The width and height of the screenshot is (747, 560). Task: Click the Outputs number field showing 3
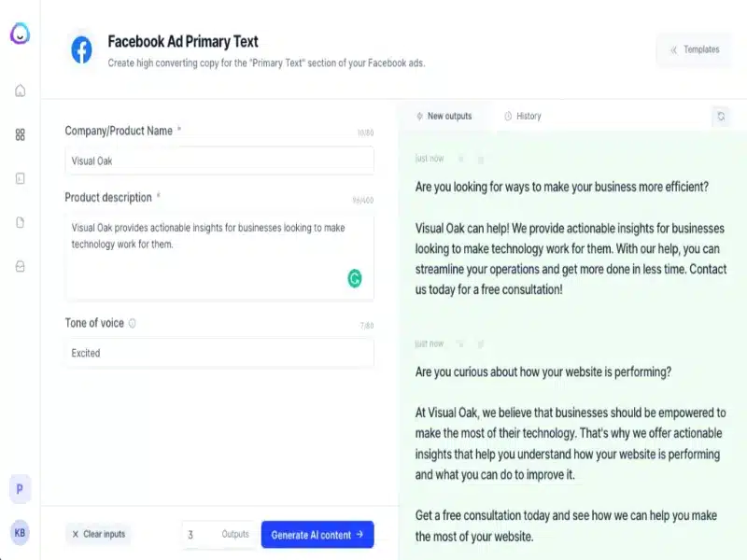pos(218,534)
